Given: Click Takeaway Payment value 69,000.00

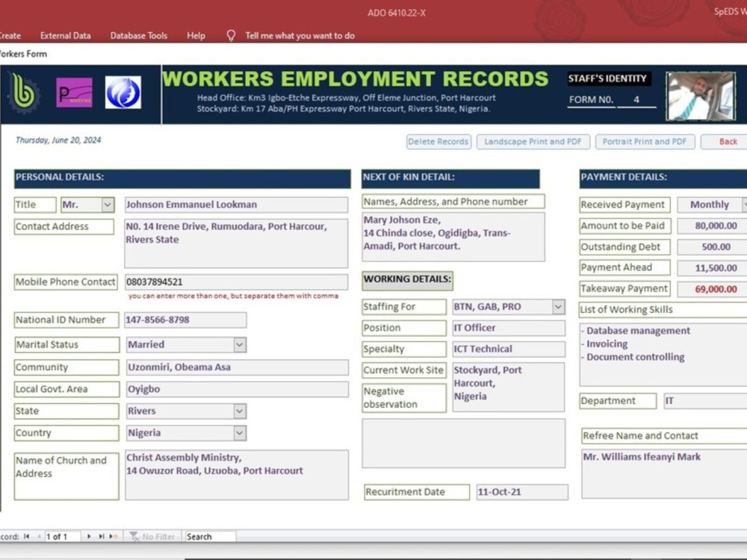Looking at the screenshot, I should (x=712, y=289).
